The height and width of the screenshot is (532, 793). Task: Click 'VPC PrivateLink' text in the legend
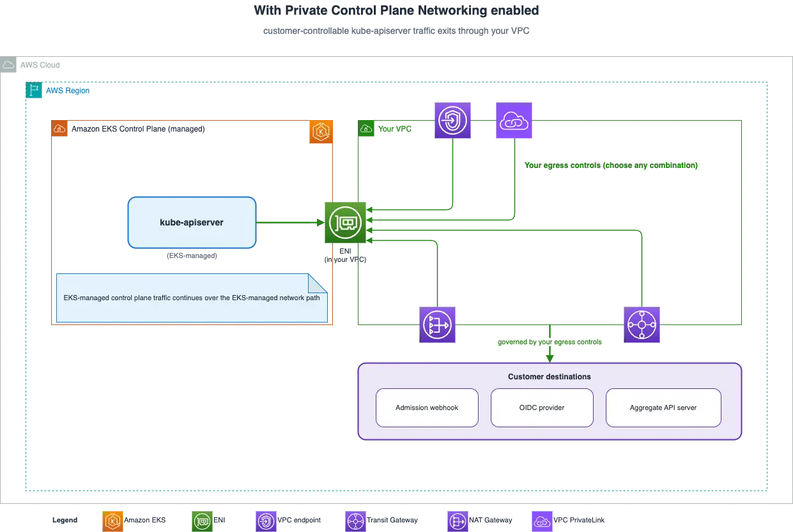580,521
